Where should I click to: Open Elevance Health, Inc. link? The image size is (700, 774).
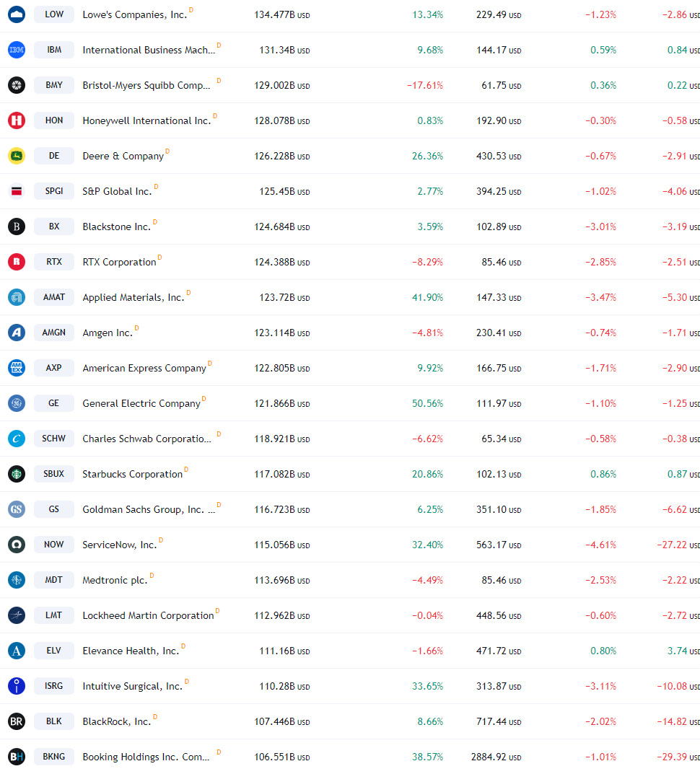coord(131,651)
